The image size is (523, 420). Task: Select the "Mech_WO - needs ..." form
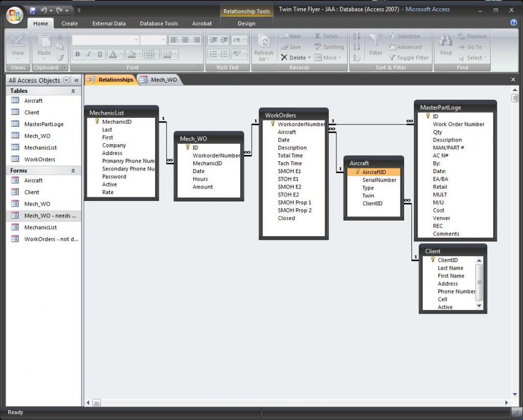coord(44,215)
